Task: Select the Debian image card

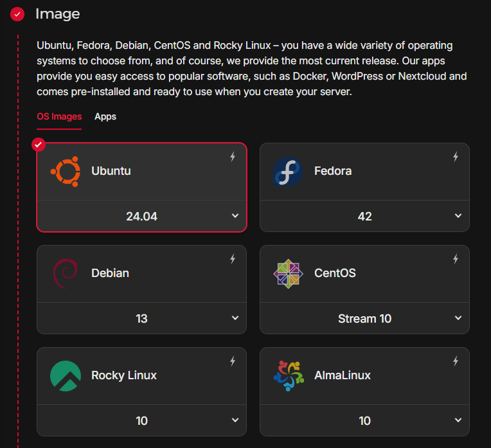Action: pos(141,274)
